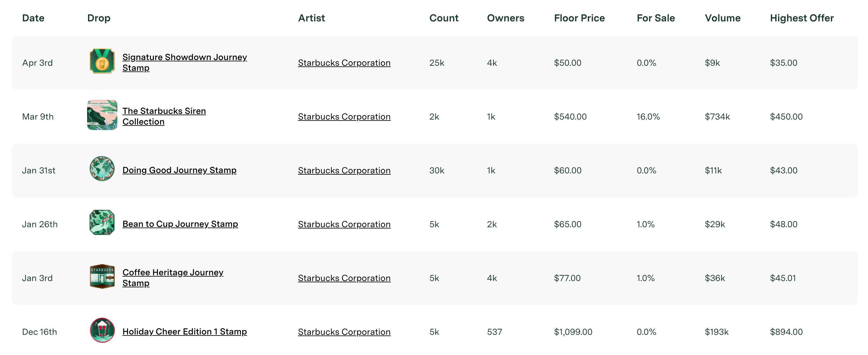Click Starbucks Corporation artist link in Apr 3rd row
This screenshot has width=868, height=355.
click(x=344, y=63)
